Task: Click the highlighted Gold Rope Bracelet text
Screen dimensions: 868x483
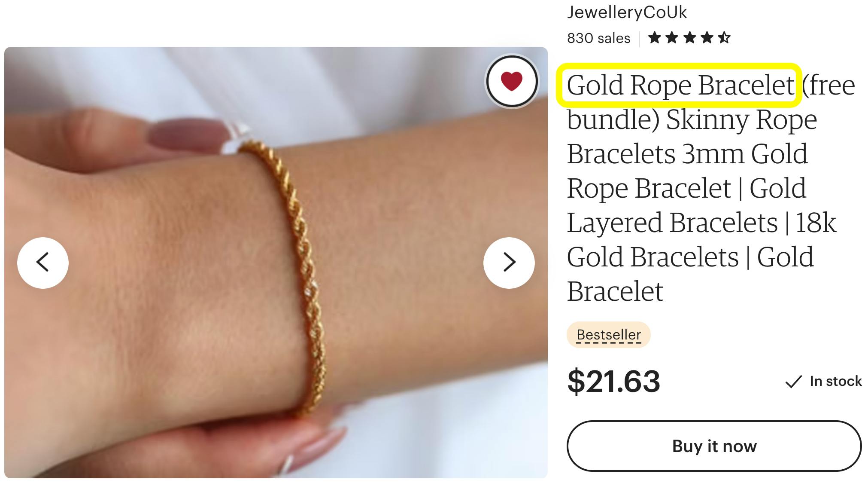Action: (x=680, y=85)
